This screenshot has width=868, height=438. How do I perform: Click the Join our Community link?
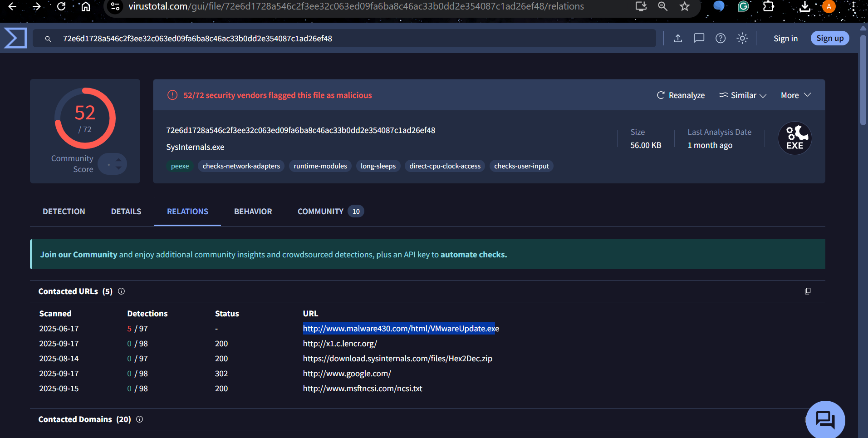[78, 255]
